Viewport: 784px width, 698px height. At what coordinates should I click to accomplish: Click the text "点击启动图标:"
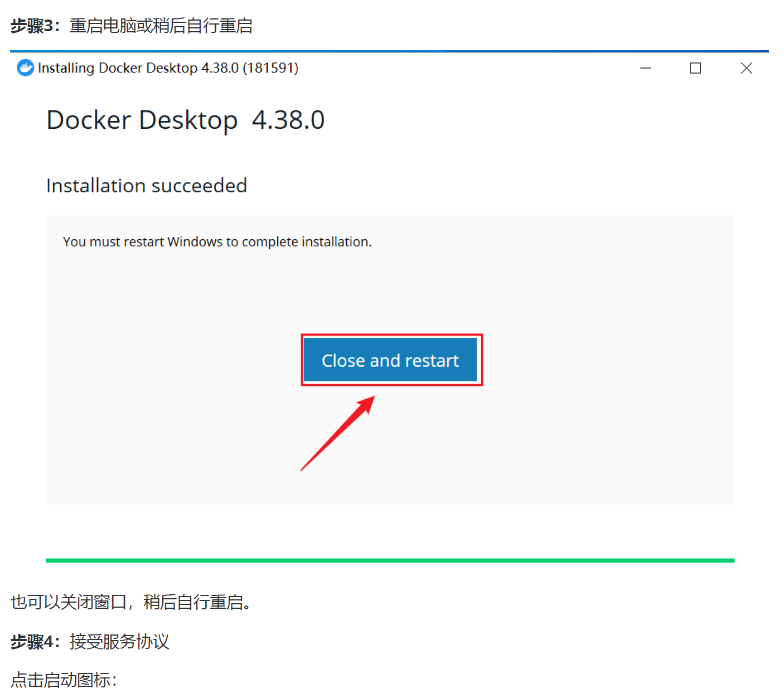pyautogui.click(x=64, y=680)
